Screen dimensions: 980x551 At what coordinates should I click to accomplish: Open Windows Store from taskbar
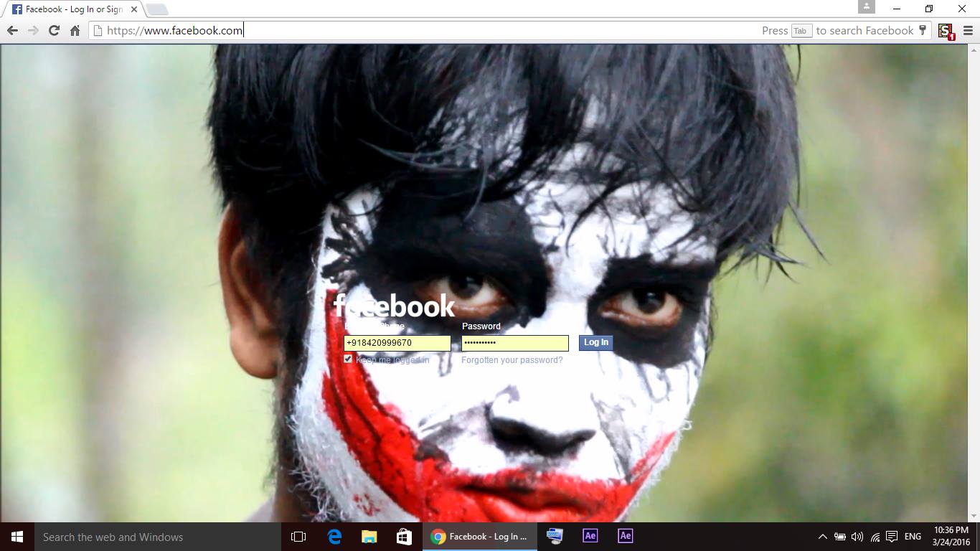tap(404, 537)
